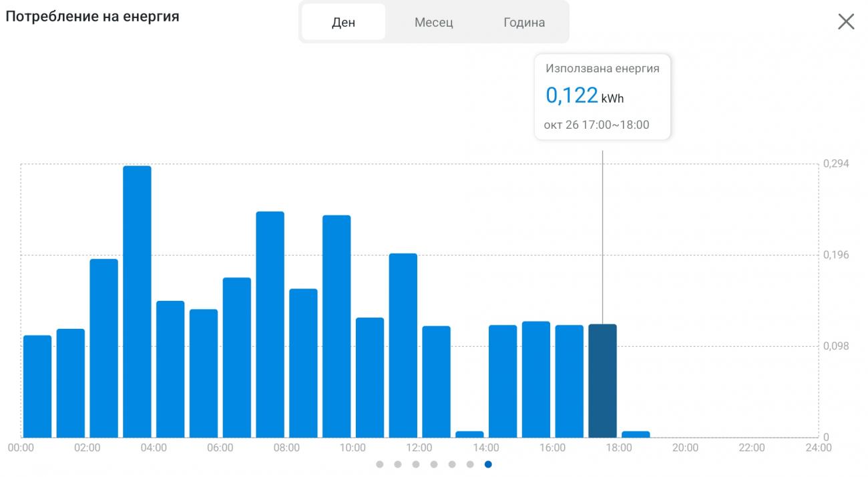Tap the 11:00–12:00 bar
The width and height of the screenshot is (868, 477).
(403, 345)
